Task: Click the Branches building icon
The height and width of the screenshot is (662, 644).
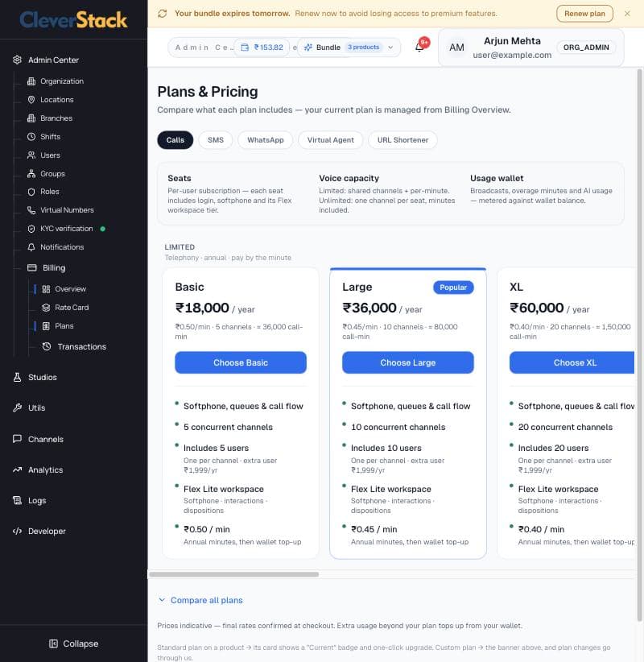Action: [31, 118]
